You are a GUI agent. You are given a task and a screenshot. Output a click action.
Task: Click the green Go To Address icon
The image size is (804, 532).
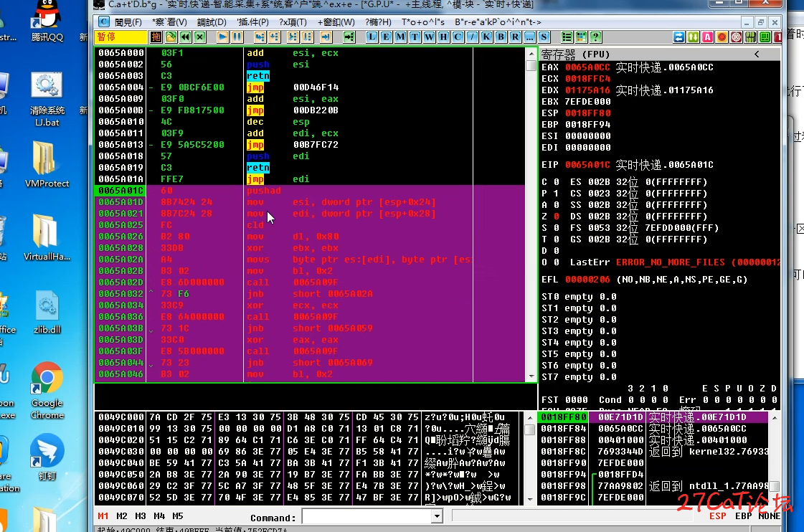(x=349, y=37)
